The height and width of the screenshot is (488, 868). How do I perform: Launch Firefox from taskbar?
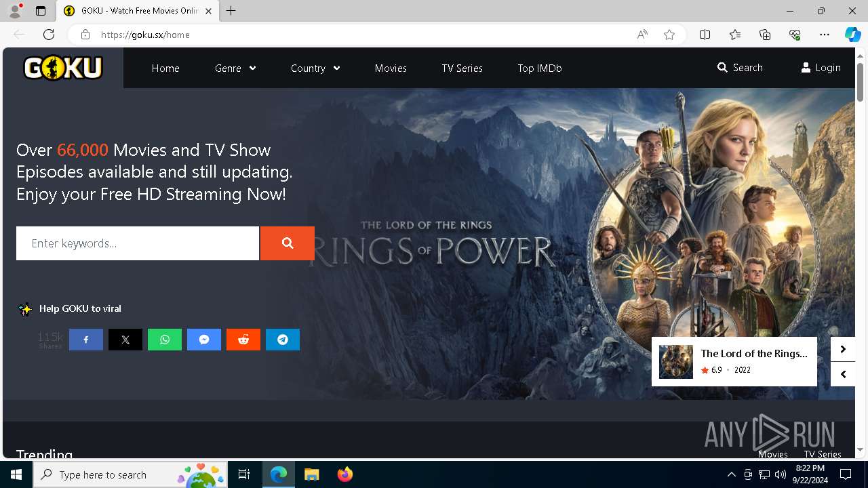click(344, 474)
